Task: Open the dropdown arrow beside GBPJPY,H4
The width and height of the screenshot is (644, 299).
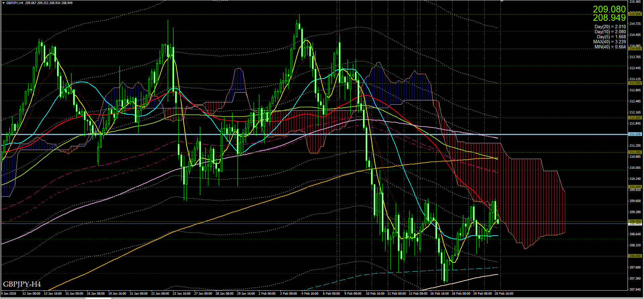Action: 3,3
